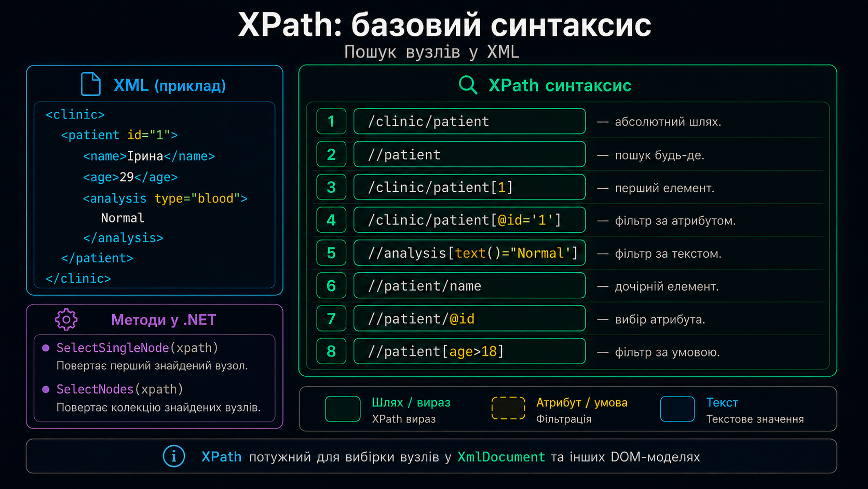Click the 'Шлях / вираз' legend label
The height and width of the screenshot is (489, 868).
[x=411, y=402]
